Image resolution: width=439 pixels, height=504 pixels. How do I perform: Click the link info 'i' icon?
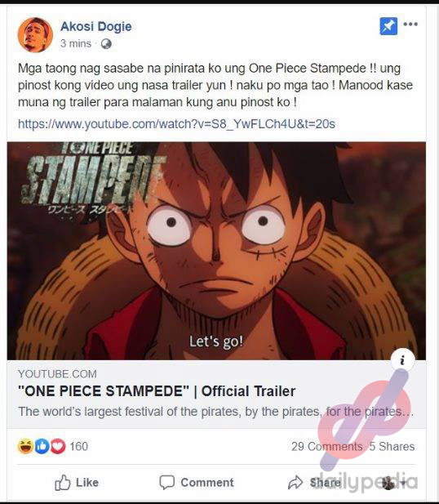click(x=403, y=360)
